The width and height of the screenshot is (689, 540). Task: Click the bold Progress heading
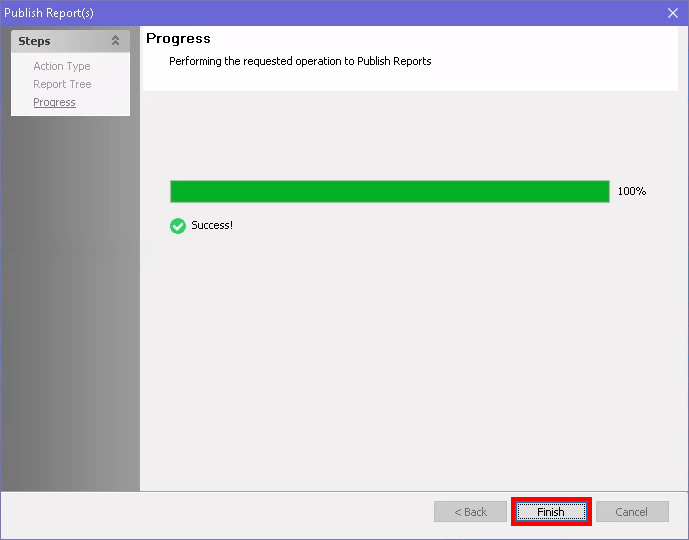pyautogui.click(x=178, y=39)
